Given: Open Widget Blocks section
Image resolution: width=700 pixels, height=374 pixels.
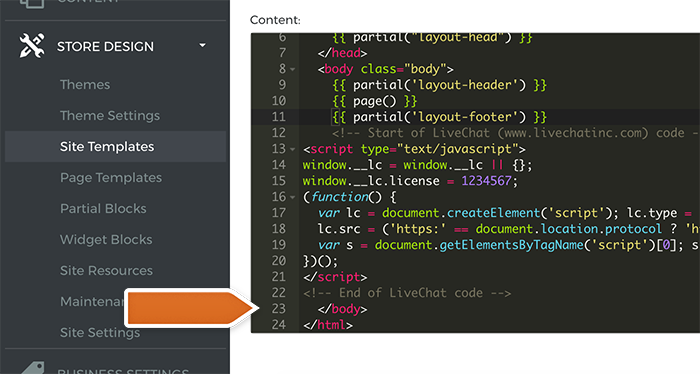Looking at the screenshot, I should (x=106, y=240).
